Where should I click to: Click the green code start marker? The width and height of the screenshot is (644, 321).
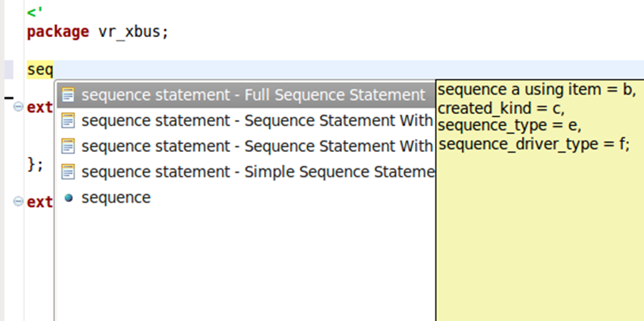(x=35, y=12)
